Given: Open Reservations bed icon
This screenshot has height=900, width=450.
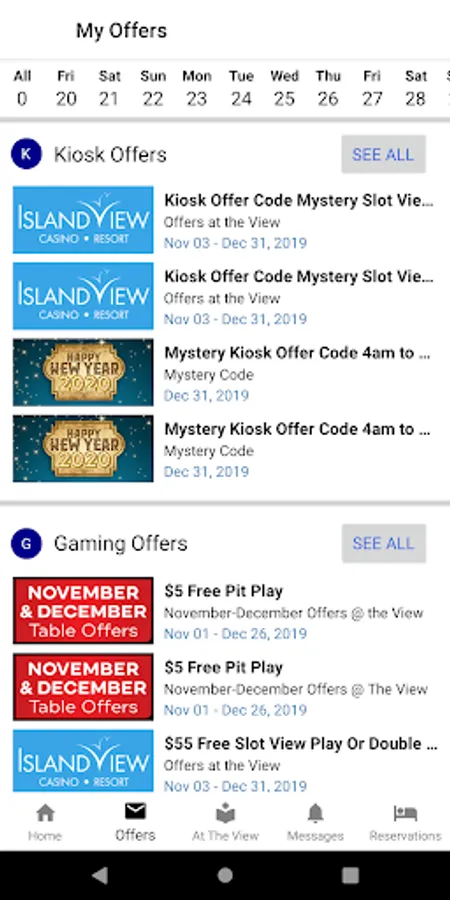Looking at the screenshot, I should (405, 813).
